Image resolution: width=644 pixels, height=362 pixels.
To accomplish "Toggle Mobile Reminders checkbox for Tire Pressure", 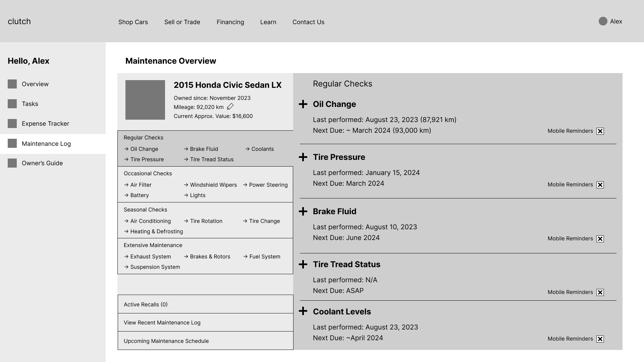I will coord(600,185).
